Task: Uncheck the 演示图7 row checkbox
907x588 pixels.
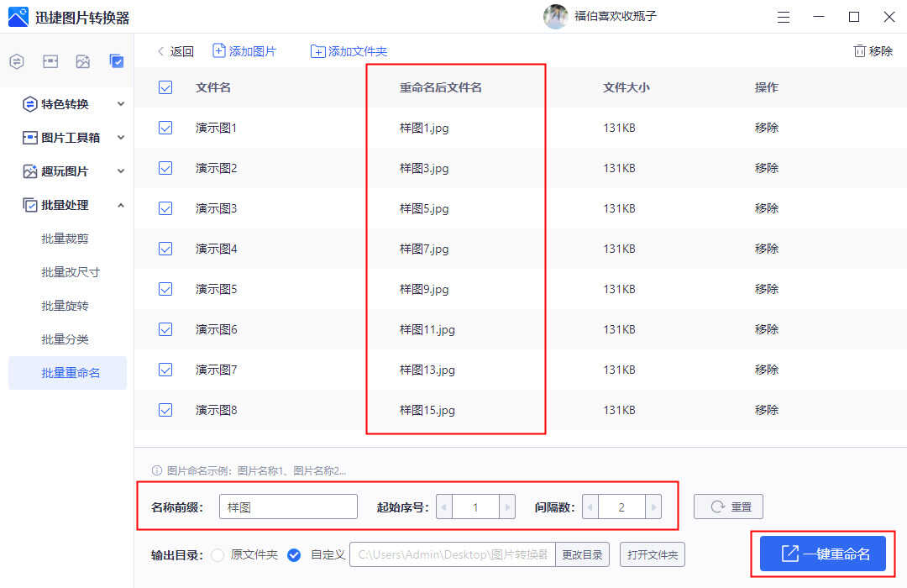Action: click(165, 370)
